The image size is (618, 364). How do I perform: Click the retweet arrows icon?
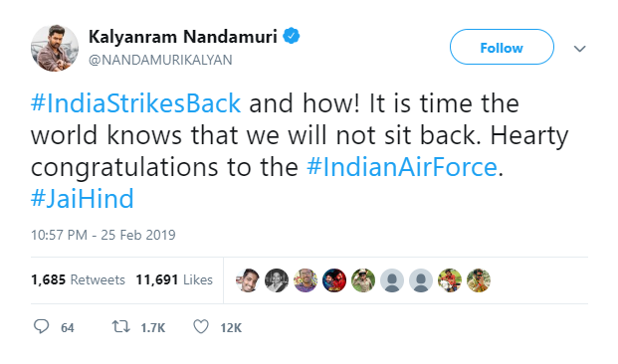(120, 326)
